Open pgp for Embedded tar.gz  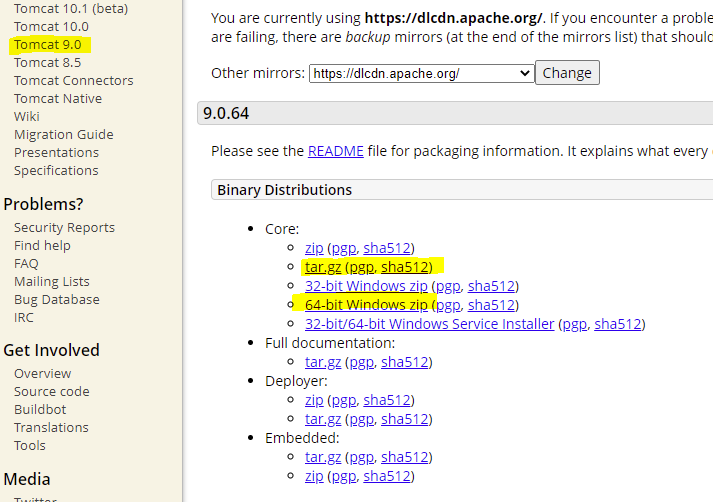click(x=362, y=457)
